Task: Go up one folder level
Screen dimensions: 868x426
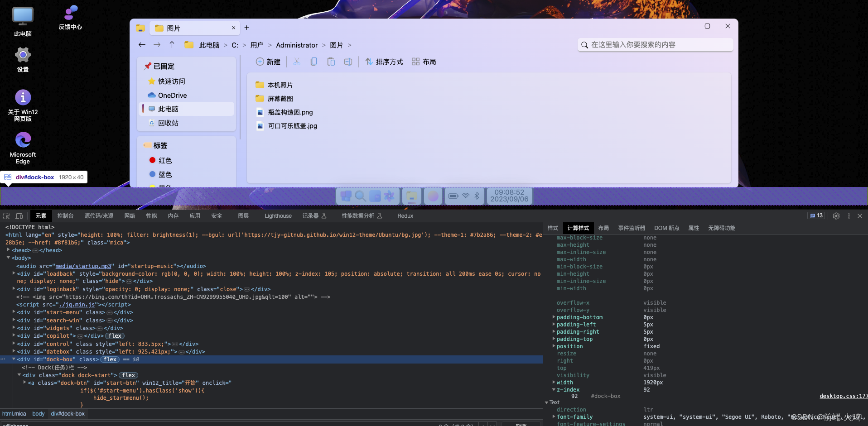Action: click(172, 45)
